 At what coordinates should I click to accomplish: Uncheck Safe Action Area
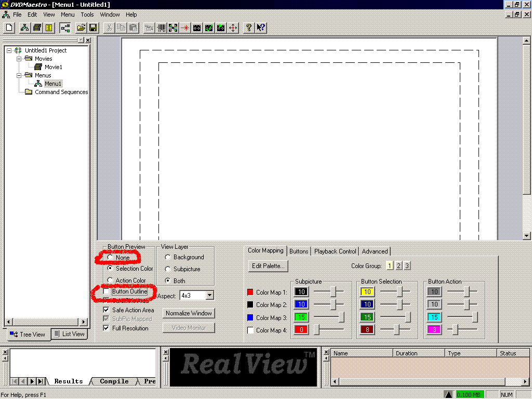pyautogui.click(x=106, y=310)
